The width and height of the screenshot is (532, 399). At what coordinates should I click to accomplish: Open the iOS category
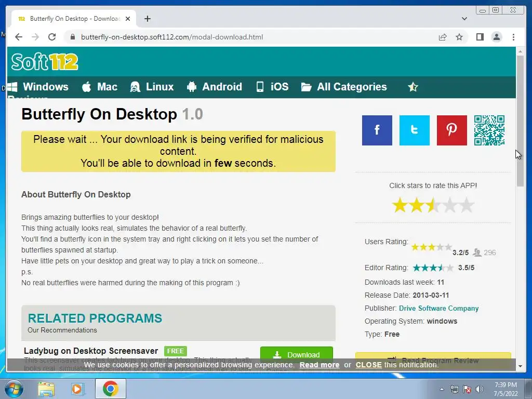click(x=272, y=87)
